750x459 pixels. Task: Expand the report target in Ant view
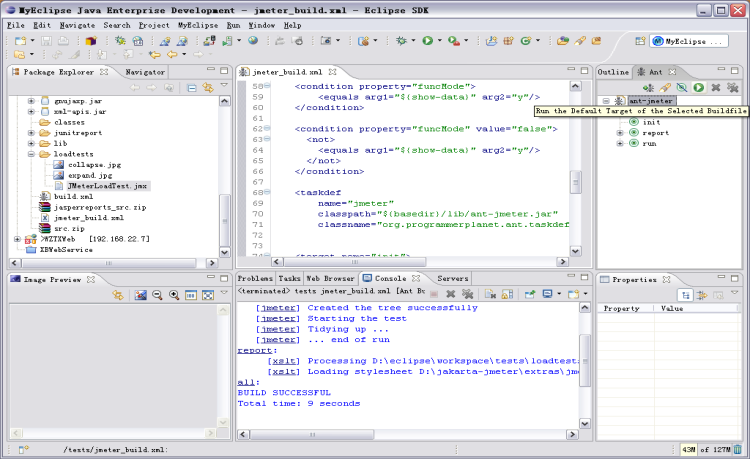620,132
